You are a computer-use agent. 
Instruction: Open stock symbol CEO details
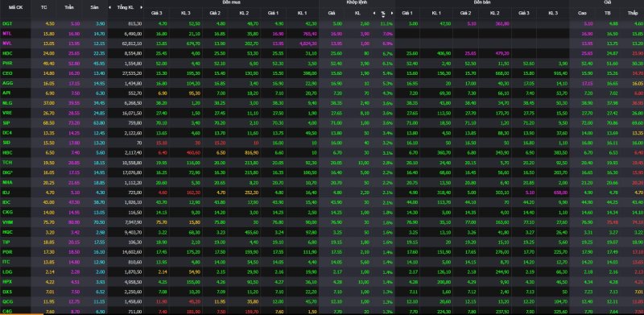(6, 73)
